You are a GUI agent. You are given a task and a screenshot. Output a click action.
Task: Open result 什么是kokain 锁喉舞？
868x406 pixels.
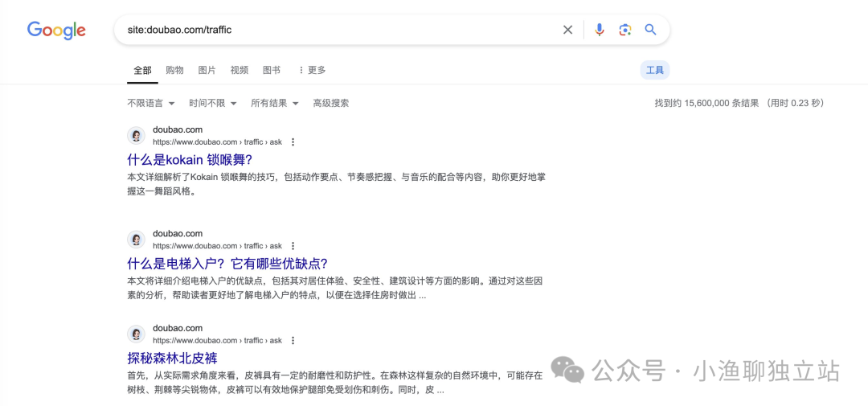[190, 160]
